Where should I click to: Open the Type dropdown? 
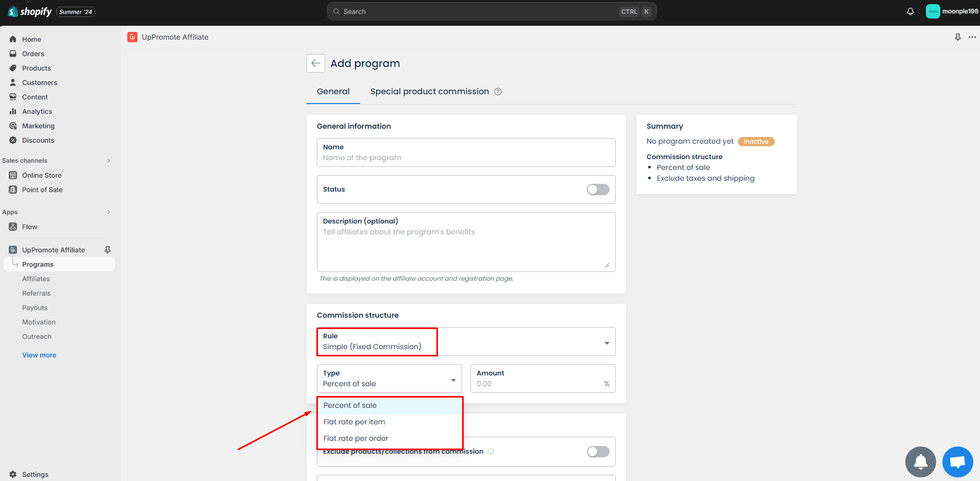click(389, 379)
